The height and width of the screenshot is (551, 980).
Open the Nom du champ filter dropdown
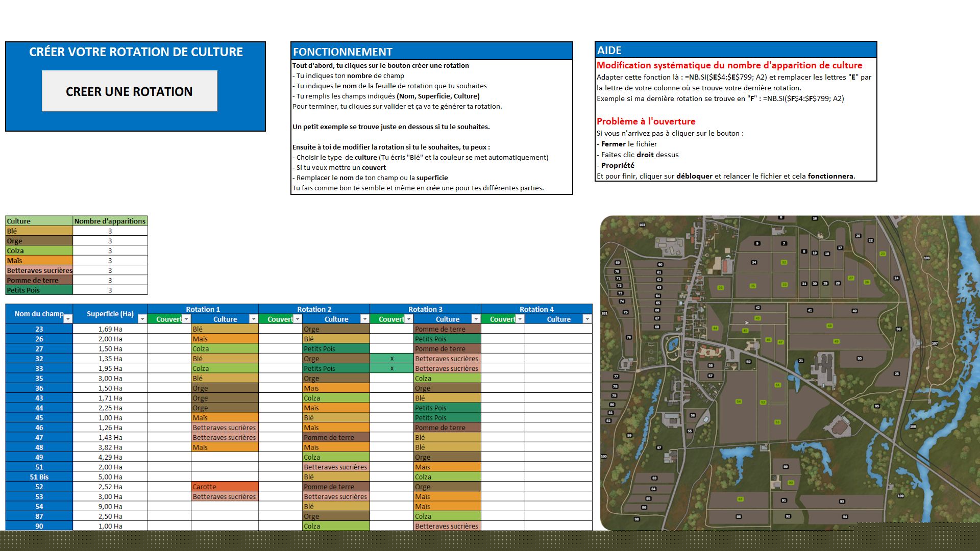(x=67, y=319)
